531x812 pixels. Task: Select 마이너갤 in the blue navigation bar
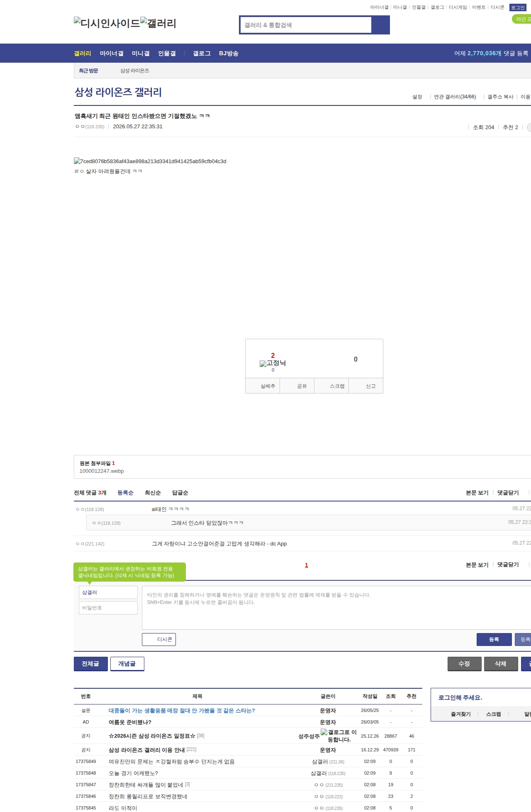(112, 53)
